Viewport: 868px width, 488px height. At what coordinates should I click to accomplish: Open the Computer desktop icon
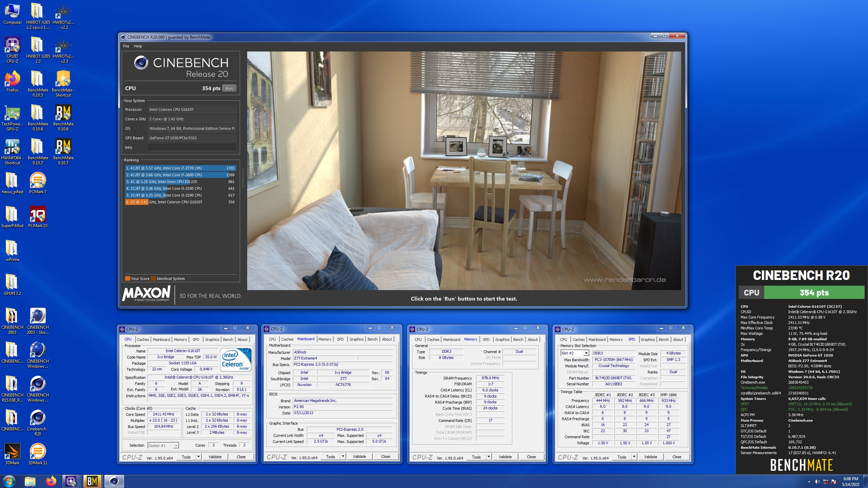(x=12, y=14)
